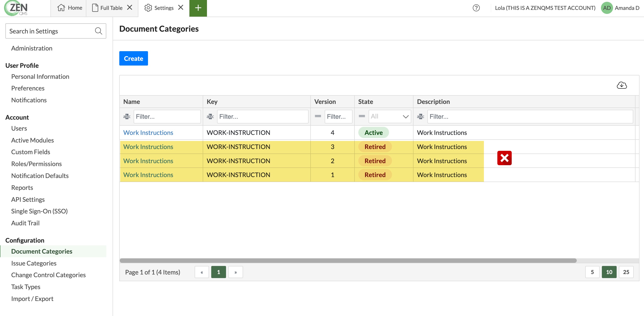Click the State equals operator icon
Viewport: 644px width, 316px height.
(x=362, y=116)
